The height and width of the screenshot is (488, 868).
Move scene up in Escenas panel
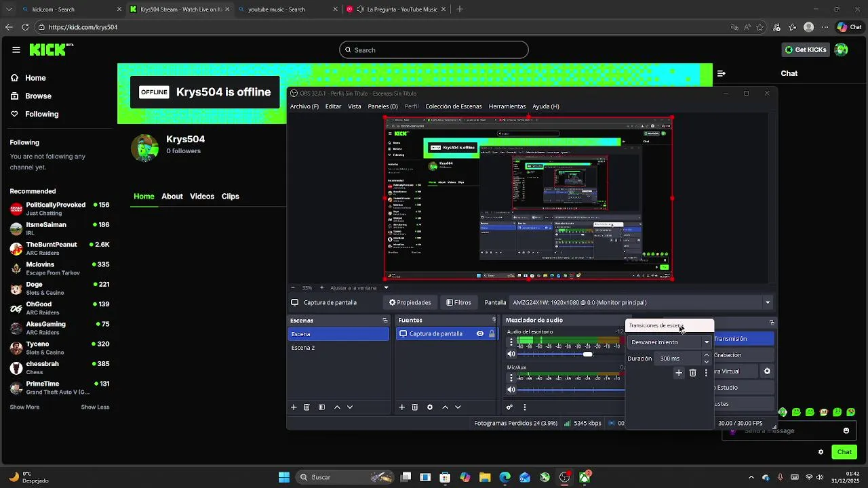click(x=337, y=407)
